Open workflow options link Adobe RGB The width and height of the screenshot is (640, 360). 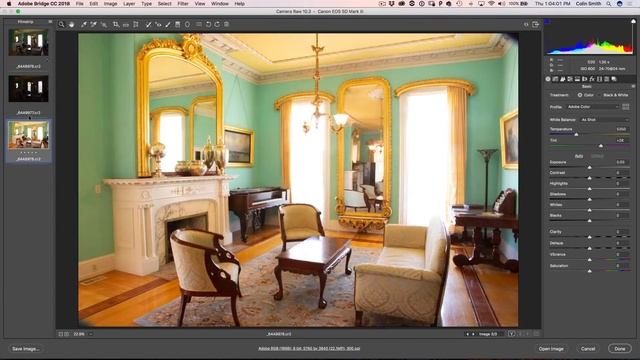coord(309,349)
